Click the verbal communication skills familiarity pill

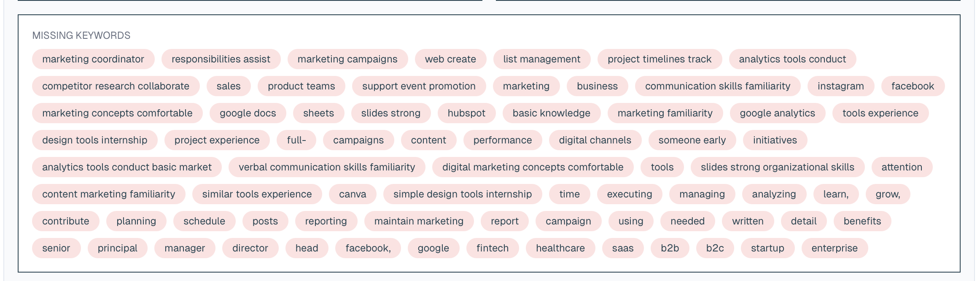[327, 167]
